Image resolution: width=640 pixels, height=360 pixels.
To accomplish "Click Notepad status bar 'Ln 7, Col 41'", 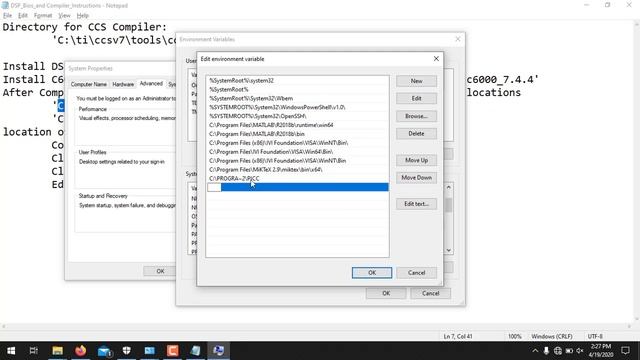I will [x=458, y=336].
